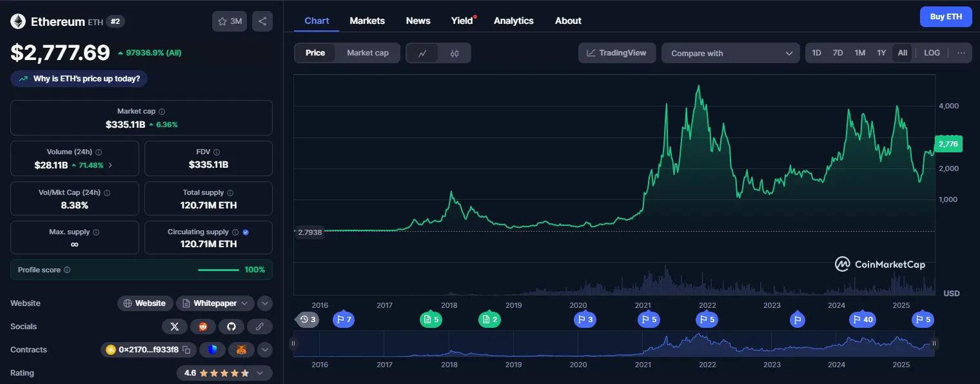
Task: Click the gray history marker showing 3
Action: coord(308,319)
